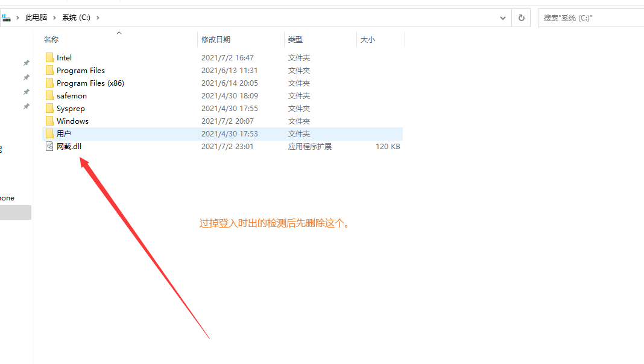Open the address bar history dropdown
This screenshot has width=644, height=364.
click(503, 18)
